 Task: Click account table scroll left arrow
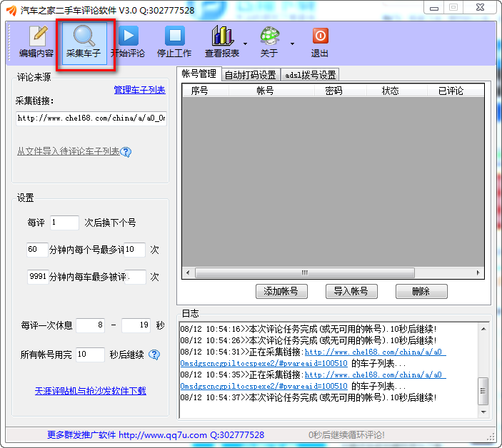point(188,273)
